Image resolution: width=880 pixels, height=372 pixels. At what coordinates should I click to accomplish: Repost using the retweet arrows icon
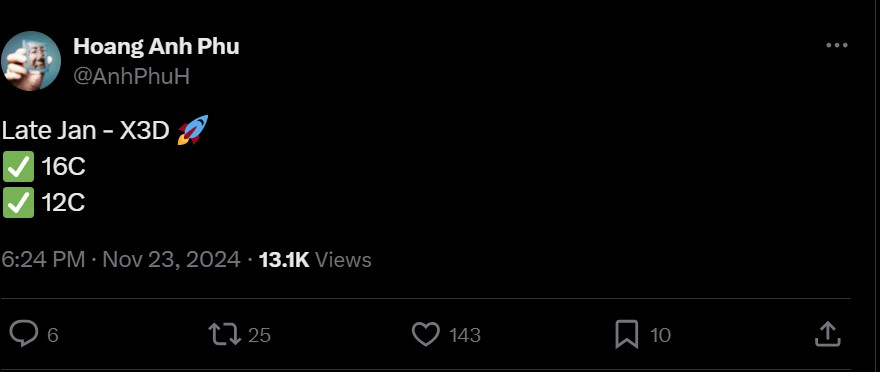click(x=224, y=334)
